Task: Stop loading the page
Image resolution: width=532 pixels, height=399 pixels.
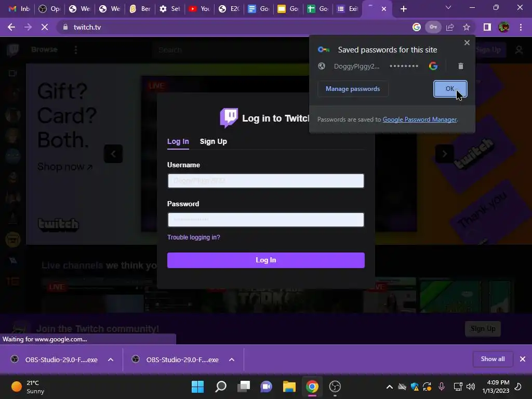Action: 45,27
